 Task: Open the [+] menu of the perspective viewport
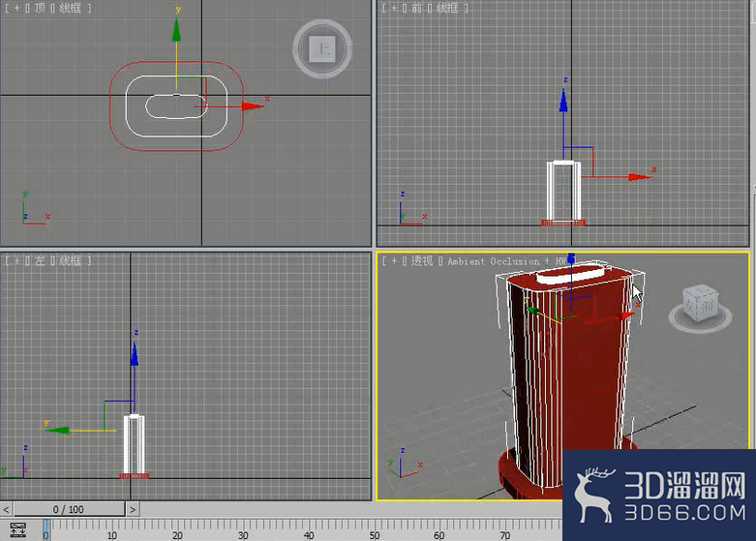(393, 261)
